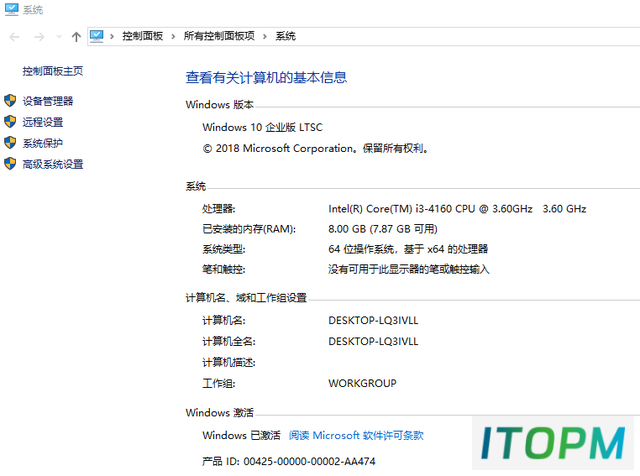Click workgroup value WORKGROUP
640x476 pixels.
[362, 383]
